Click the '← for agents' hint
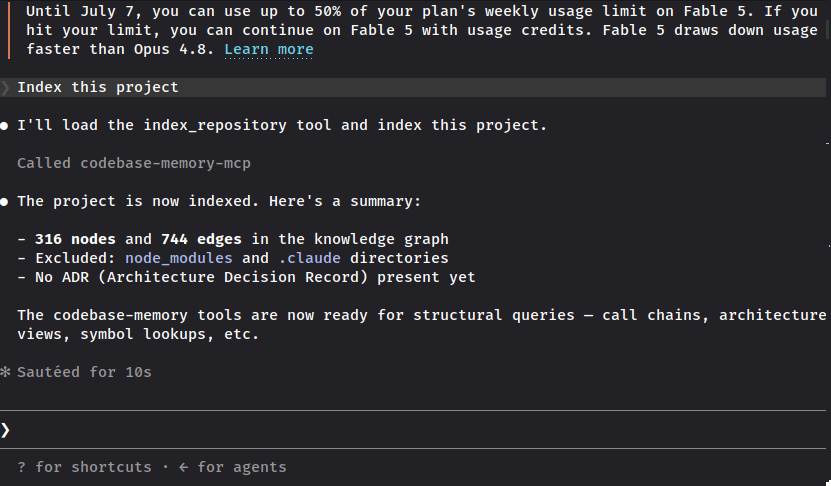Screen dimensions: 831x486 pos(233,467)
